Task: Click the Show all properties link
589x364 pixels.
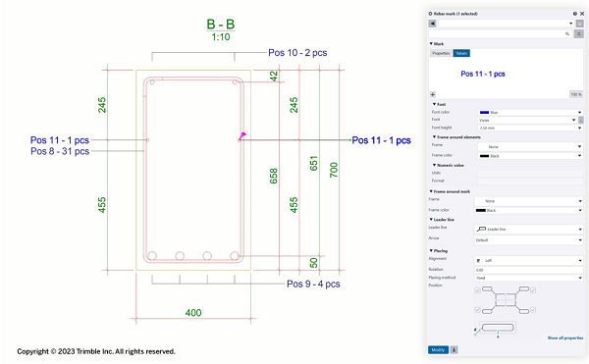Action: pyautogui.click(x=565, y=338)
